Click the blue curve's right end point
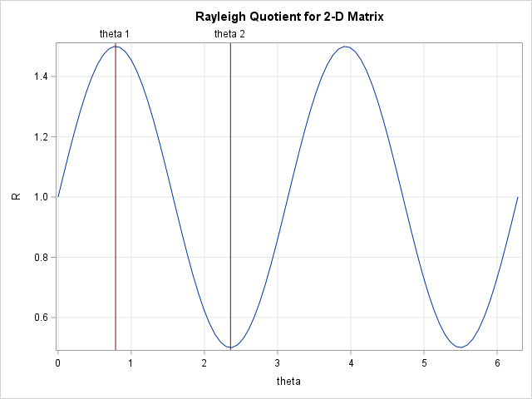Screen dimensions: 532x399 click(518, 198)
